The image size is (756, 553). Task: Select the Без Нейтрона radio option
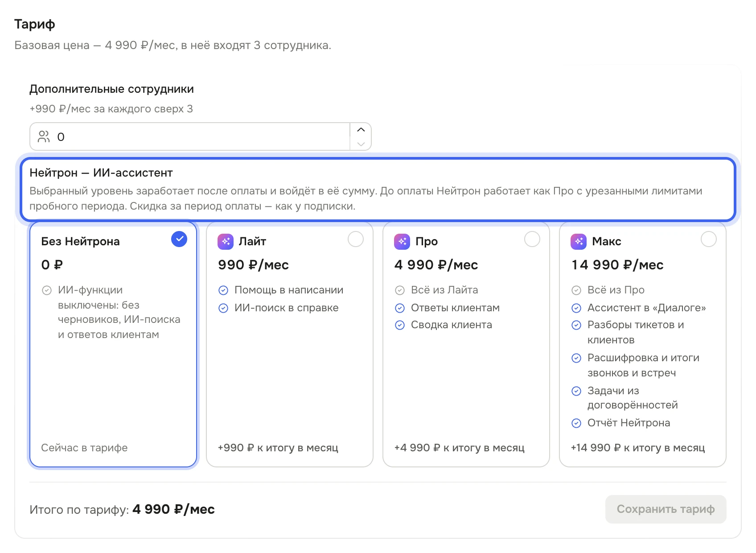tap(179, 239)
